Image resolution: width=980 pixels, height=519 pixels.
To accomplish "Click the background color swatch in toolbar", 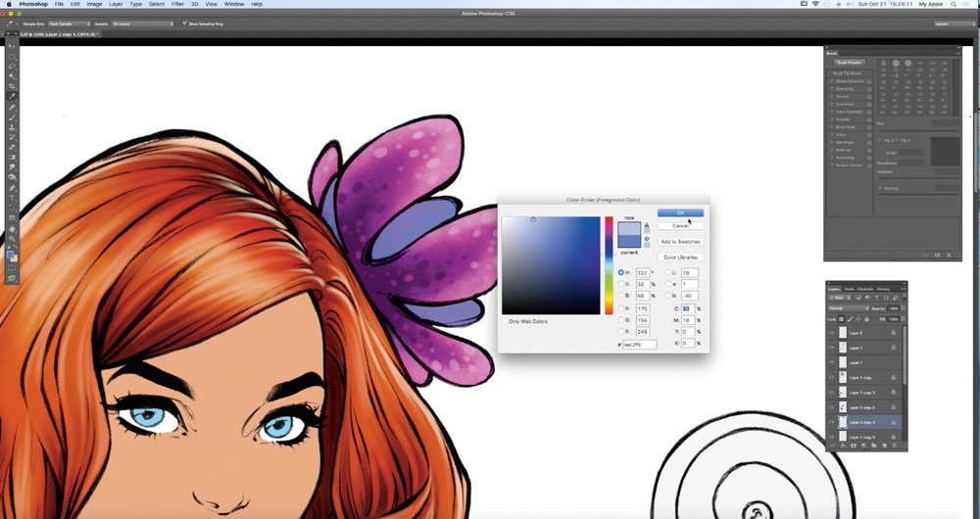I will click(15, 259).
